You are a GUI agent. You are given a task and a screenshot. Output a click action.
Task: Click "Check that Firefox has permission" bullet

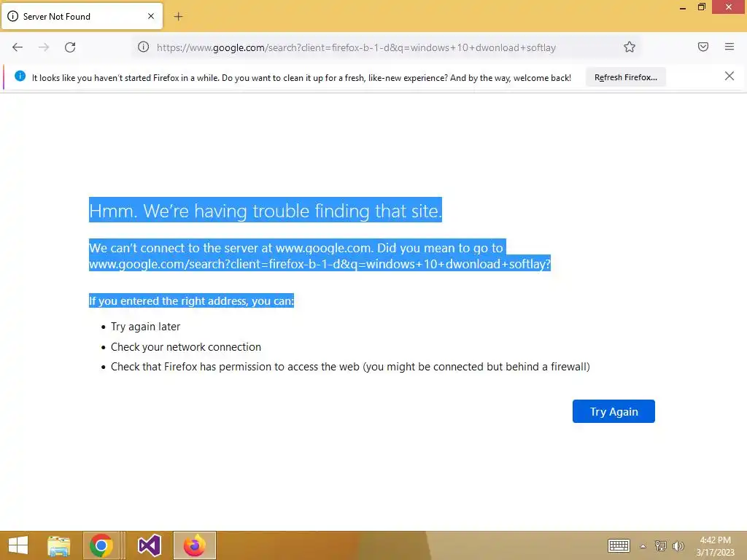(350, 367)
